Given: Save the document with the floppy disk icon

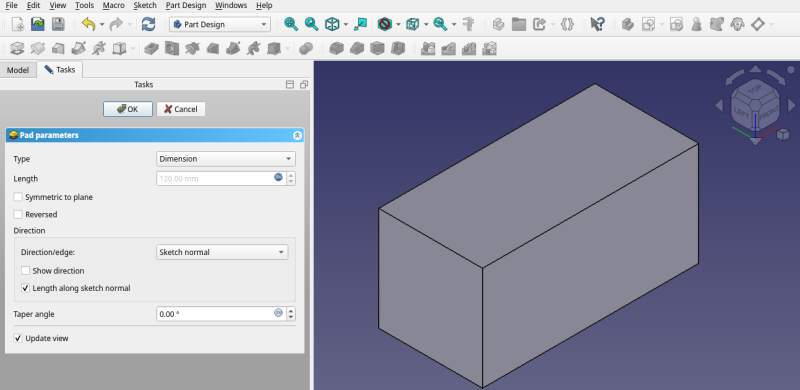Looking at the screenshot, I should (x=58, y=24).
